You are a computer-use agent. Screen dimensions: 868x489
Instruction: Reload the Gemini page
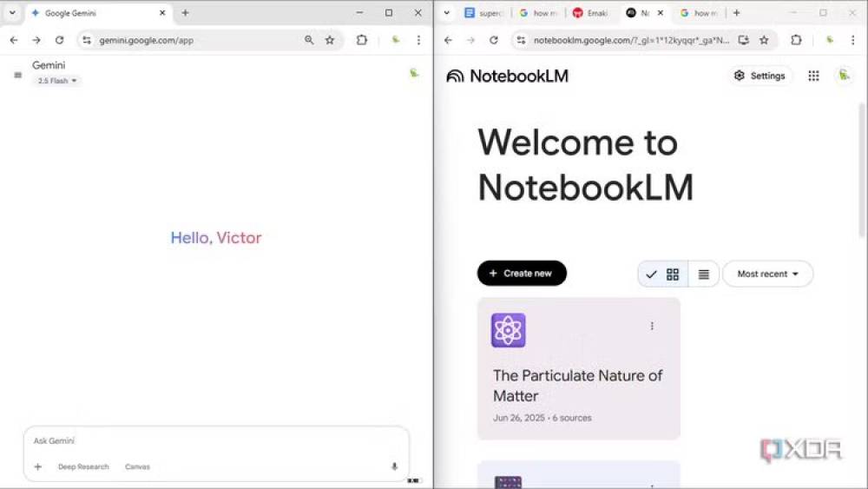pyautogui.click(x=59, y=40)
